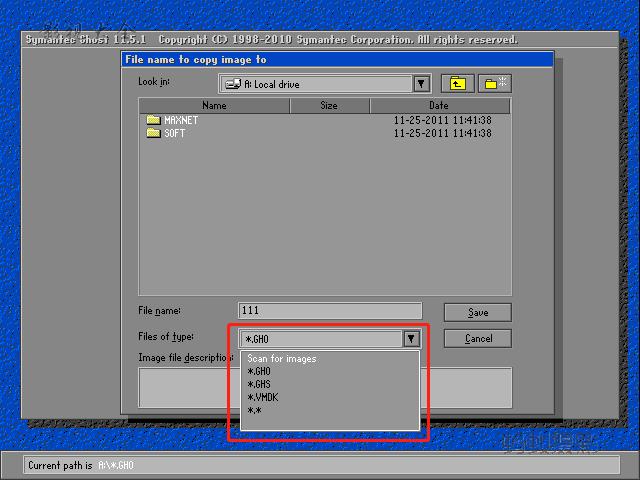Select *.GHO from the type list
640x480 pixels.
259,371
